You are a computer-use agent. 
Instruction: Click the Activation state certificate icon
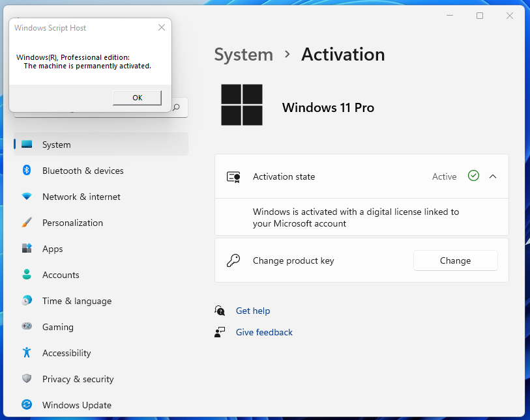(233, 177)
